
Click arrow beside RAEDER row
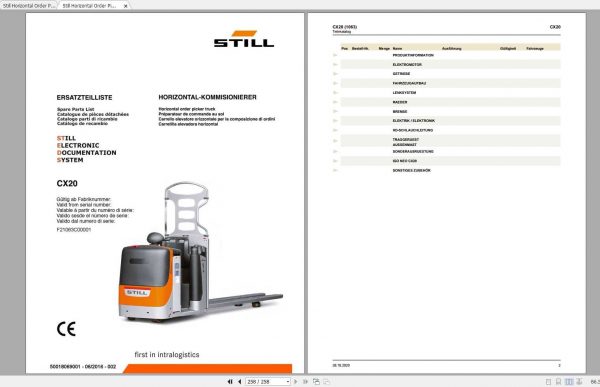335,102
